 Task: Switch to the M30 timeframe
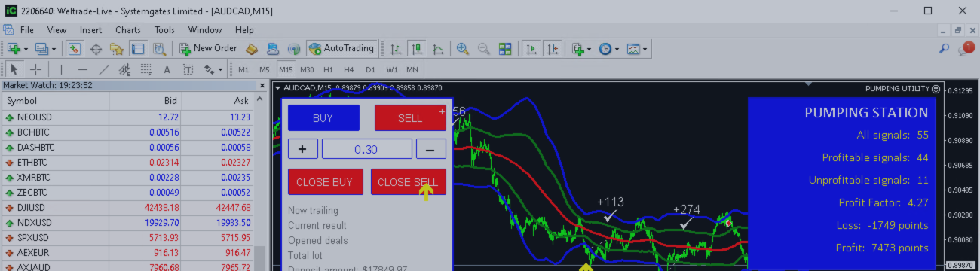(x=306, y=69)
